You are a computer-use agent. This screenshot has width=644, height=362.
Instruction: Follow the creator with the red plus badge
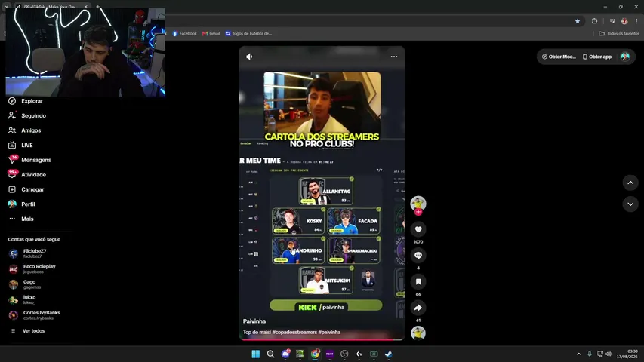coord(418,212)
